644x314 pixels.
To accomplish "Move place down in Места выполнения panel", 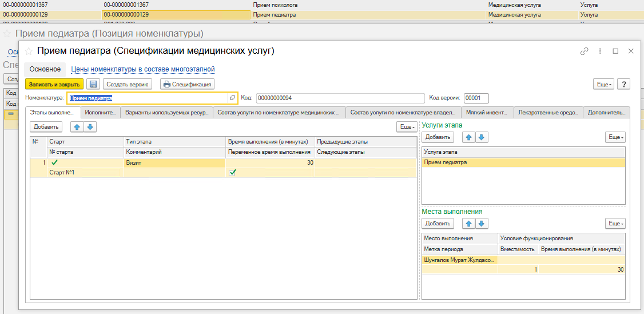I will pyautogui.click(x=482, y=223).
